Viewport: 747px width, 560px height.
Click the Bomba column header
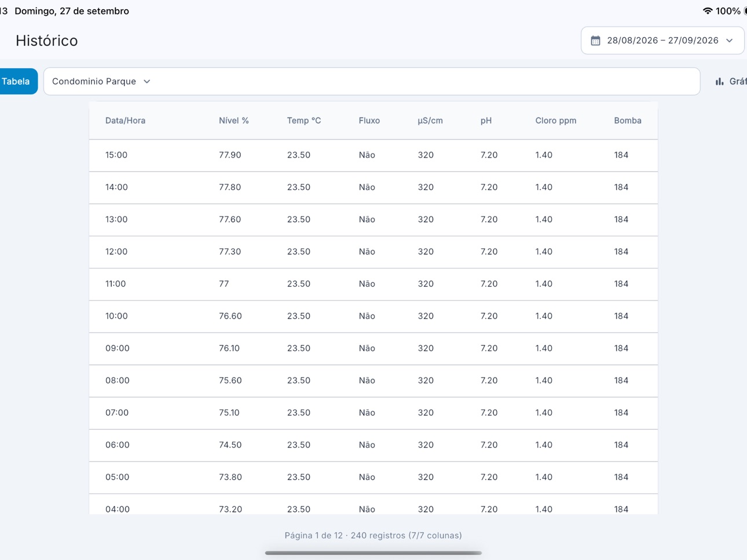click(628, 120)
